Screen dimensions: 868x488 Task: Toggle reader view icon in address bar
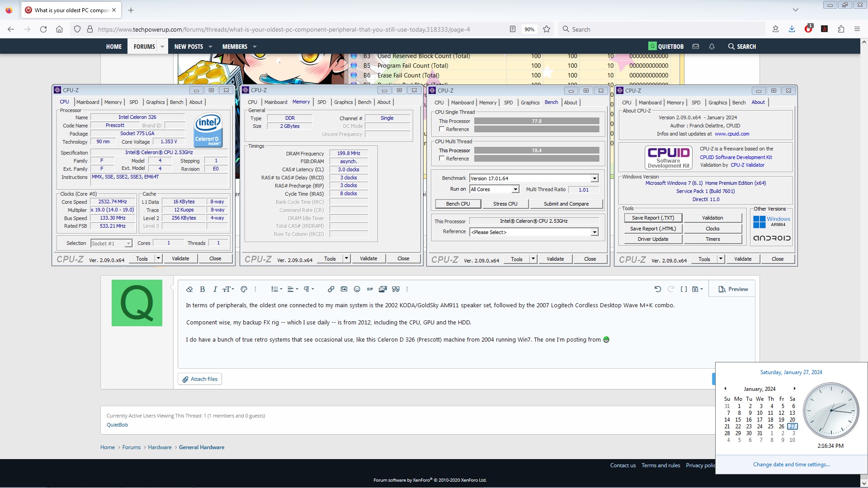pyautogui.click(x=513, y=29)
